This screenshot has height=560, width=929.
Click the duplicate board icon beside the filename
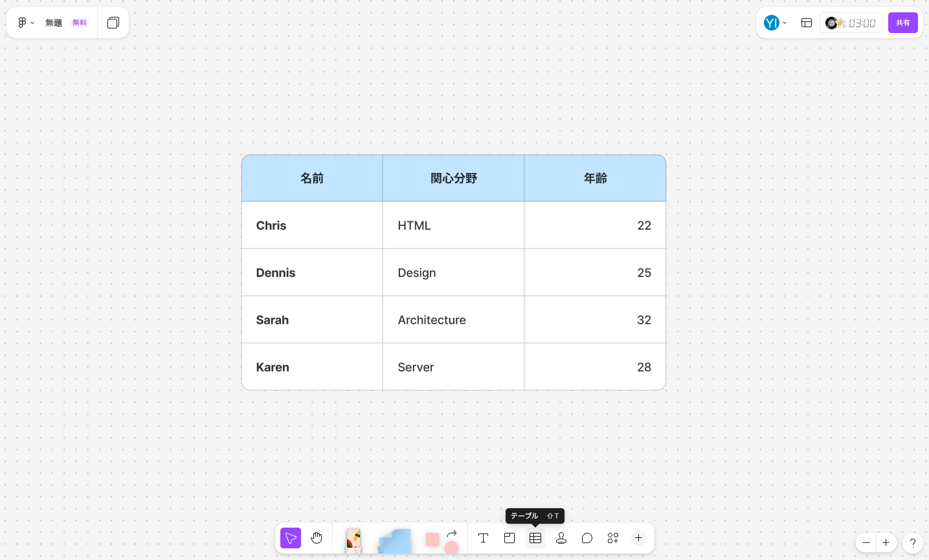113,22
